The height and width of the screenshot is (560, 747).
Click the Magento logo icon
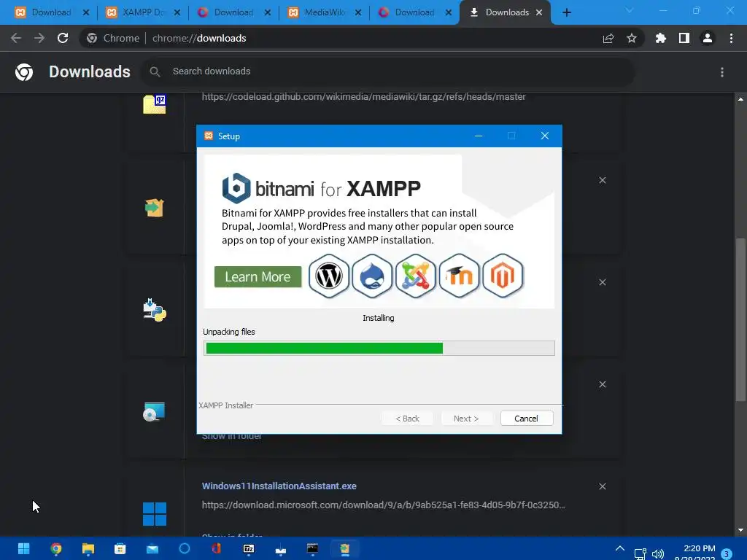point(503,276)
